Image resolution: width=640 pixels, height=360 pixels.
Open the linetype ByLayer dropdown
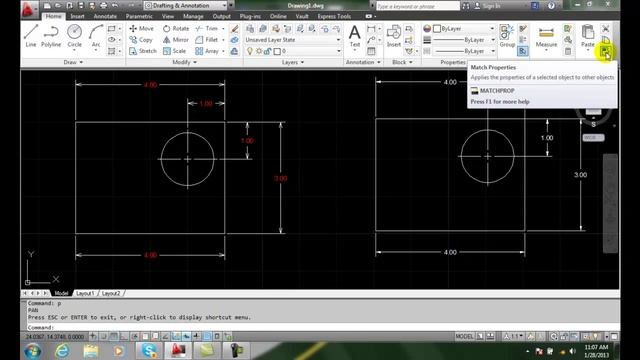pos(464,51)
